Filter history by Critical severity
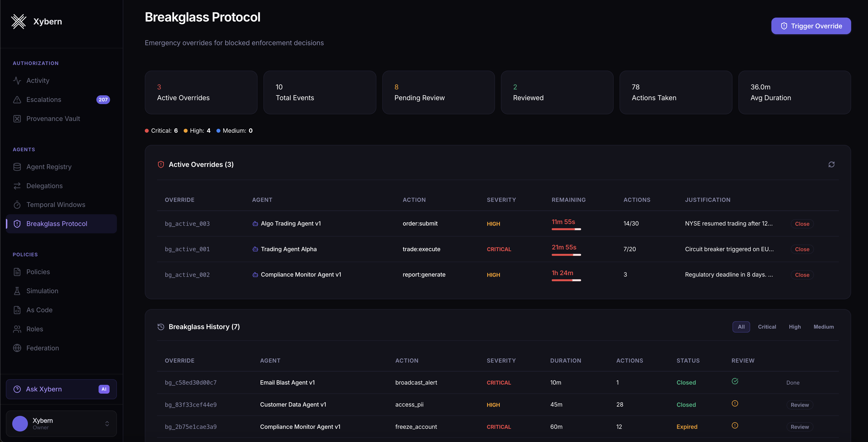Image resolution: width=868 pixels, height=442 pixels. (x=767, y=327)
